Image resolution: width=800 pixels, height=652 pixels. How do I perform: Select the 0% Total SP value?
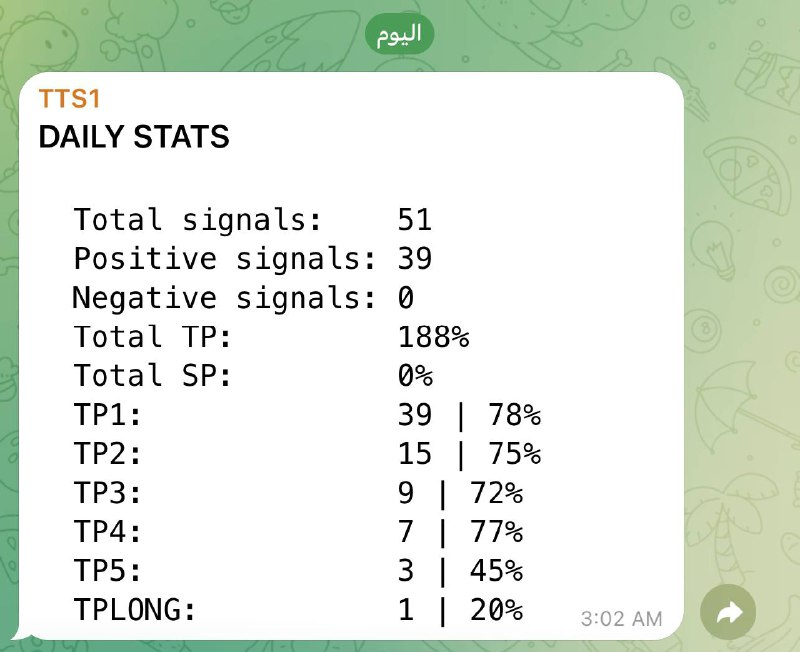tap(415, 376)
